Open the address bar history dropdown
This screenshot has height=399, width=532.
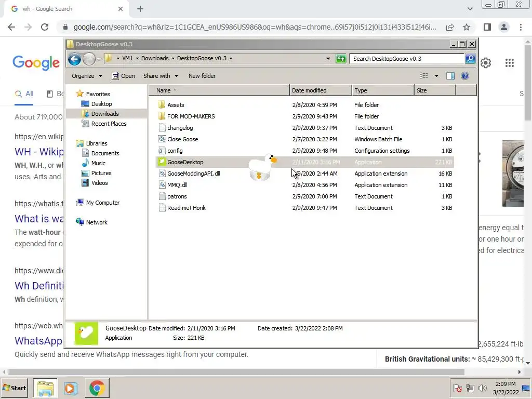tap(328, 59)
